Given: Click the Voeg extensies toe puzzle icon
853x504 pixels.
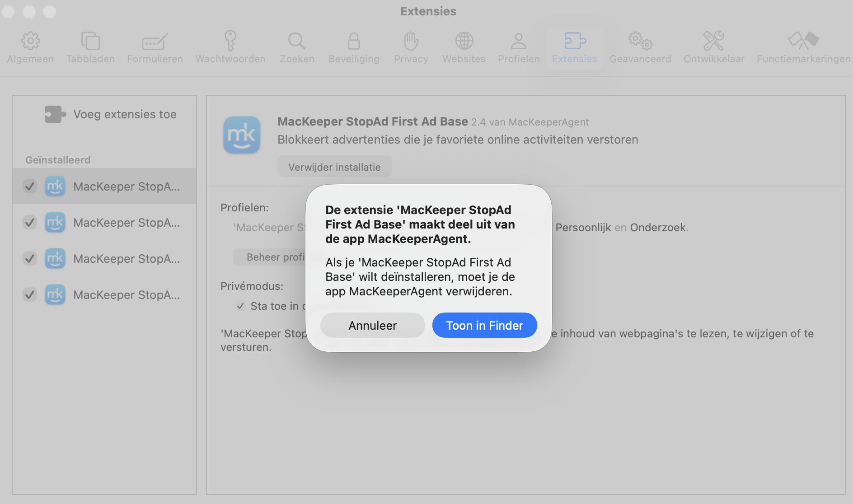Looking at the screenshot, I should tap(55, 114).
